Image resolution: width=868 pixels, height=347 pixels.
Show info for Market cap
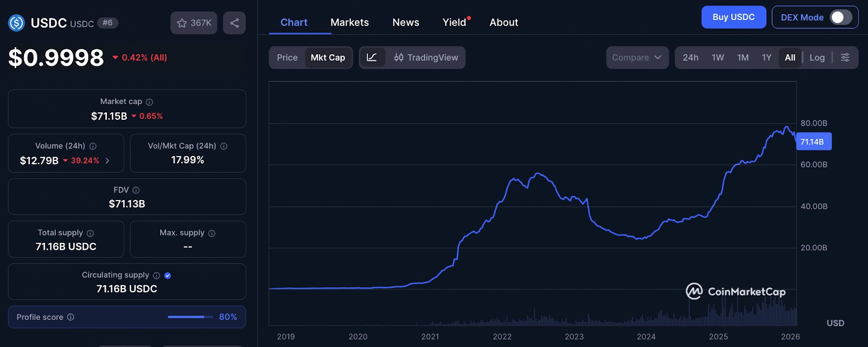click(x=149, y=102)
